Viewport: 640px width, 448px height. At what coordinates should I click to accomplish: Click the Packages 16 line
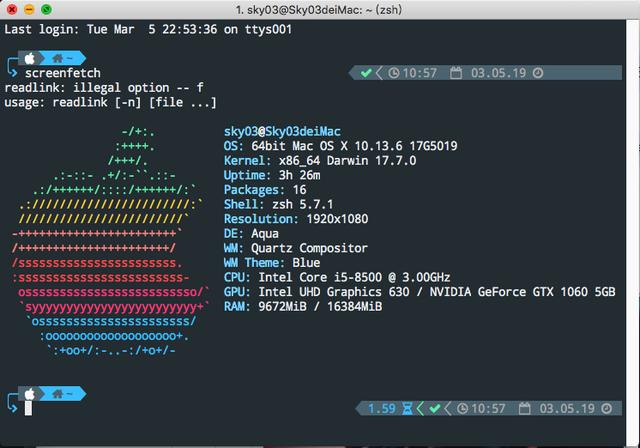265,190
